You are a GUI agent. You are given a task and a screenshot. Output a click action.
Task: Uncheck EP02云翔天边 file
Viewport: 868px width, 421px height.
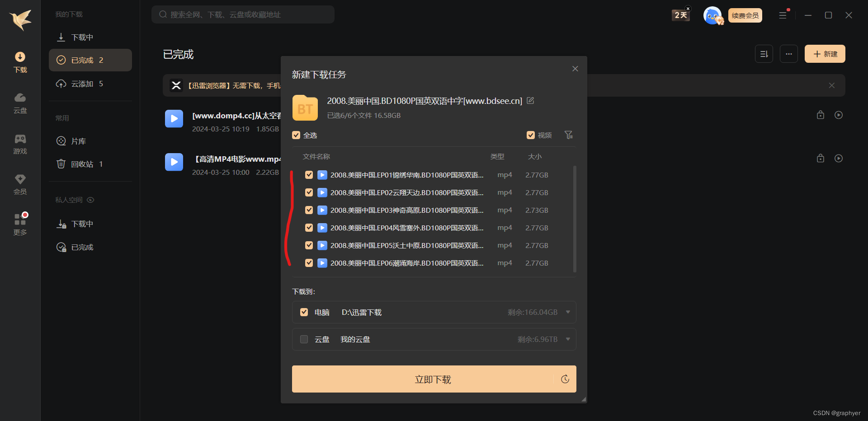[x=309, y=192]
